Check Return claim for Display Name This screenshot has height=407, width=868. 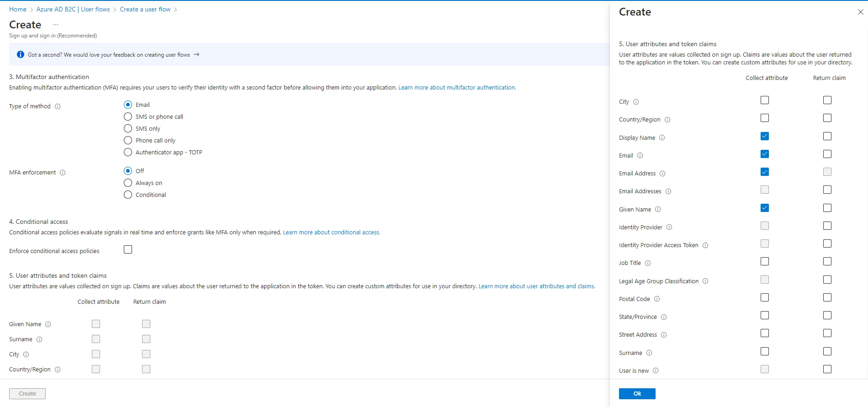point(827,136)
